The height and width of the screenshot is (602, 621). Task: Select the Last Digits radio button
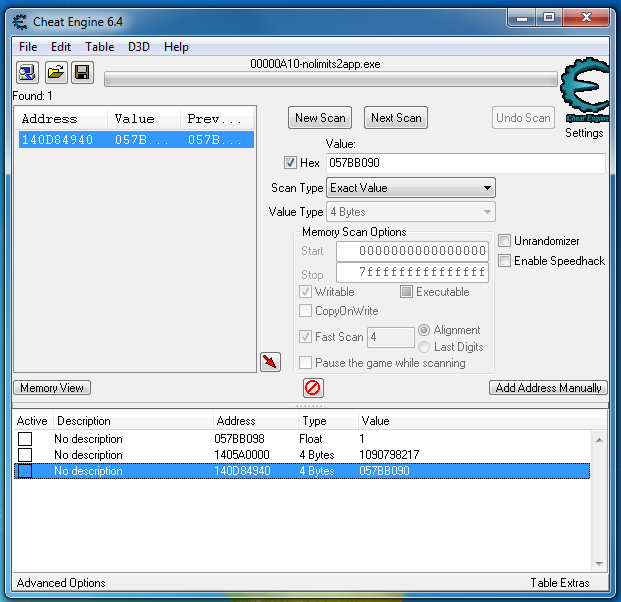point(424,347)
